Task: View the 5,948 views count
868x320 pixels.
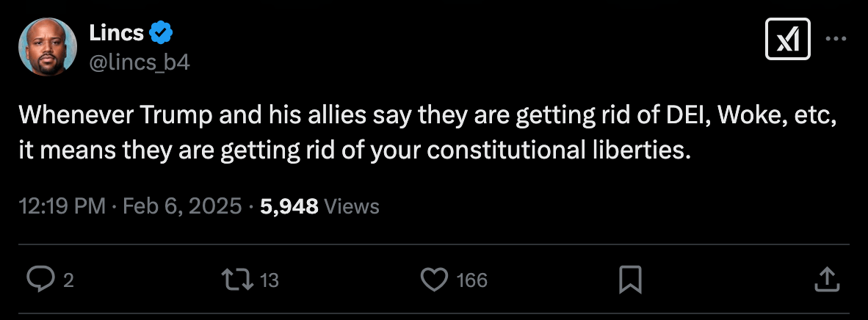Action: point(289,207)
